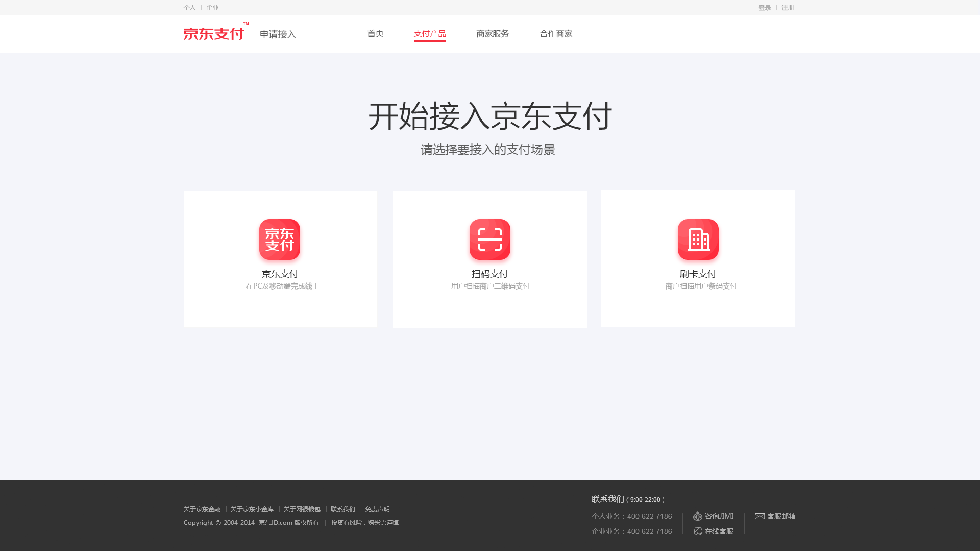980x551 pixels.
Task: Click 在线客服 text link
Action: pos(719,532)
